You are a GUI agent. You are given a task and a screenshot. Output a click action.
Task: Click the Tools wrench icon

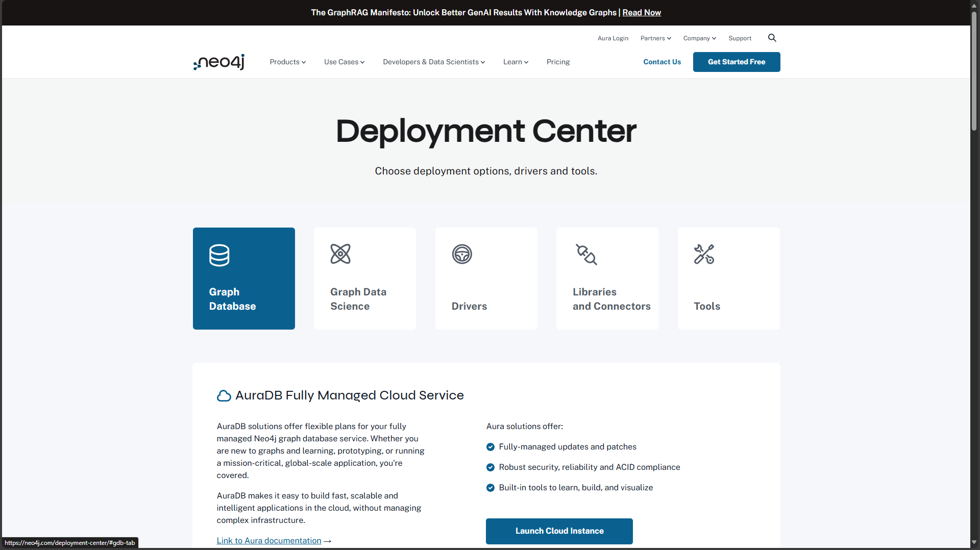pyautogui.click(x=704, y=254)
